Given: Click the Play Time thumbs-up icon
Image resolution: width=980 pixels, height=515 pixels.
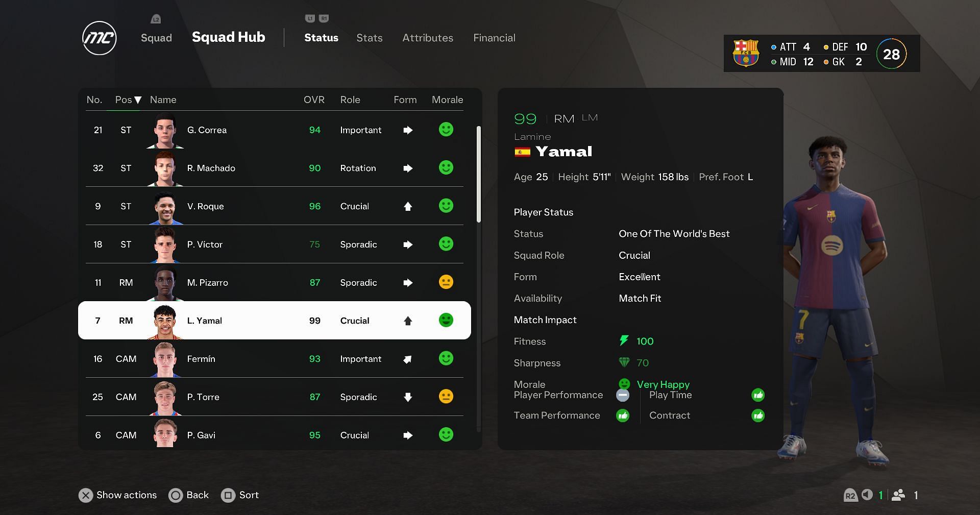Looking at the screenshot, I should pyautogui.click(x=757, y=395).
